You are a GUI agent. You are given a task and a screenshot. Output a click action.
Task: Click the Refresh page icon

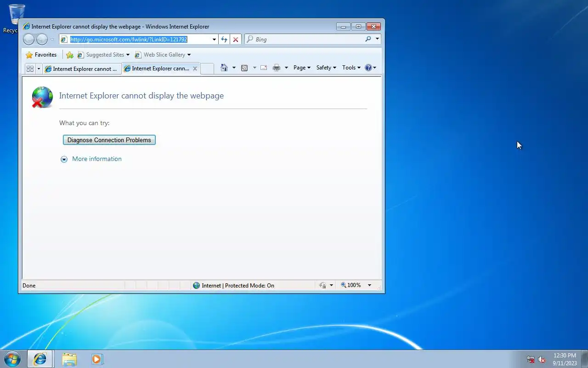pos(224,40)
